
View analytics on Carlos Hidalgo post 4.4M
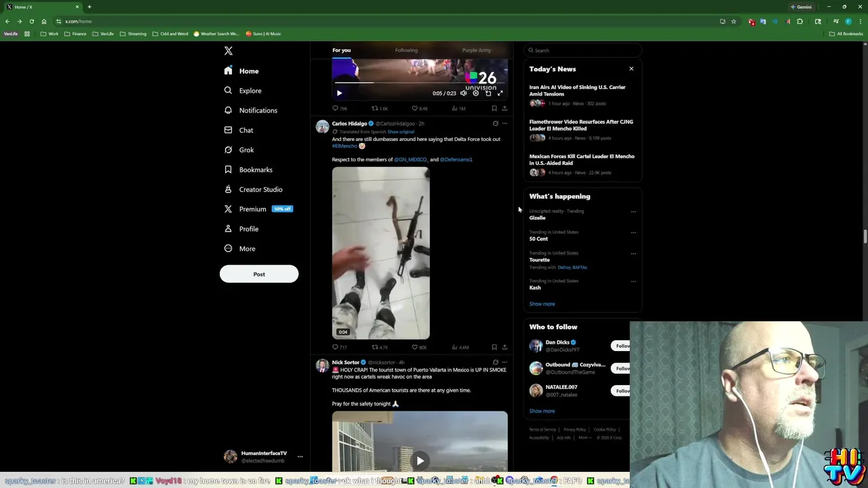tap(460, 347)
